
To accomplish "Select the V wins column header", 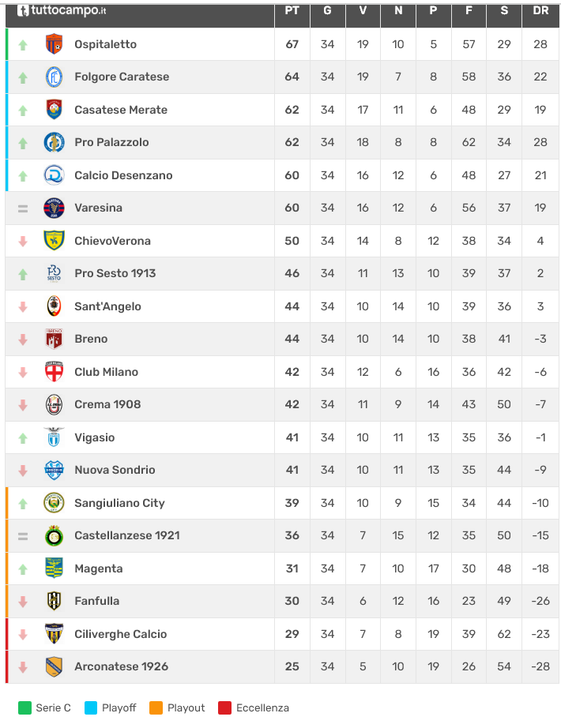I will coord(363,11).
